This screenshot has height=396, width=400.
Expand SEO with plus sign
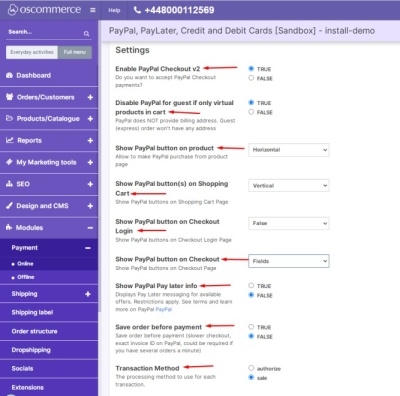(x=90, y=184)
